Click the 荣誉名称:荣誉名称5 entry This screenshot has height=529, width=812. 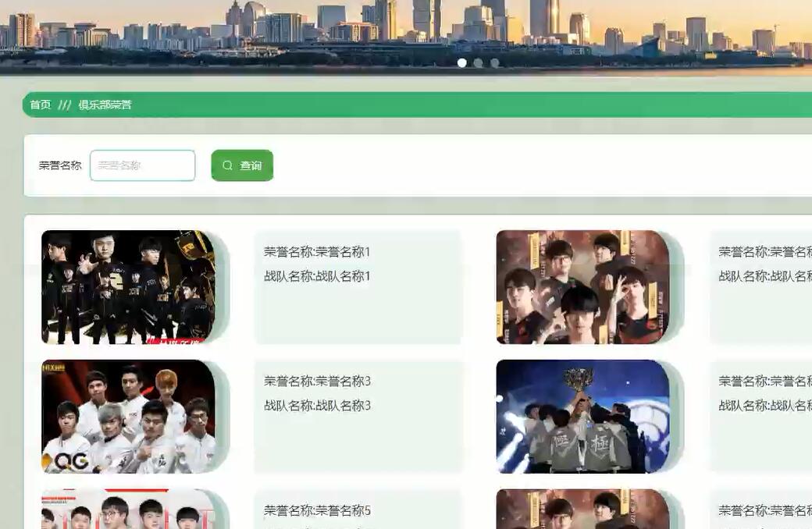tap(316, 509)
